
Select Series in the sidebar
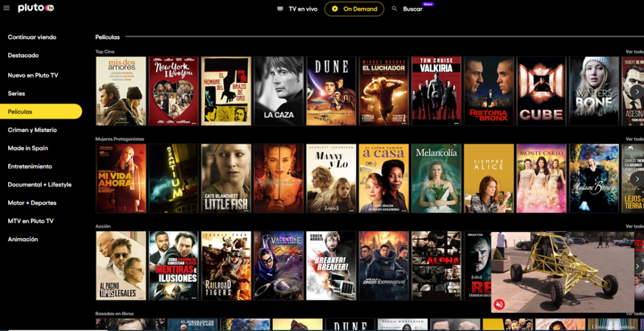pos(16,93)
